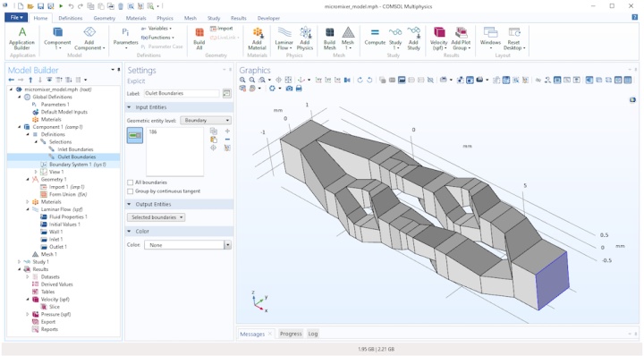The width and height of the screenshot is (644, 356).
Task: Open the Selected boundaries output dropdown
Action: tap(156, 217)
